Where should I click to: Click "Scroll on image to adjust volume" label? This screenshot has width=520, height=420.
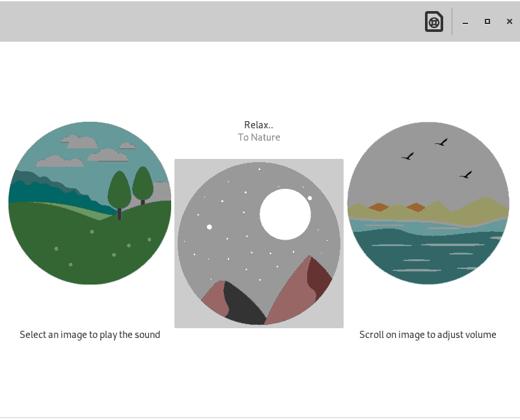(428, 335)
